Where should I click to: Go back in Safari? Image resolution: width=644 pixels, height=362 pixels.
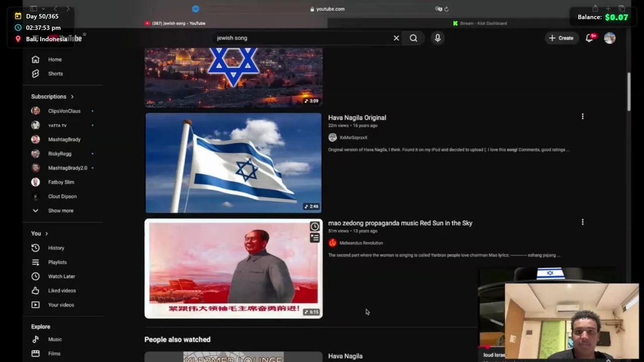point(55,9)
